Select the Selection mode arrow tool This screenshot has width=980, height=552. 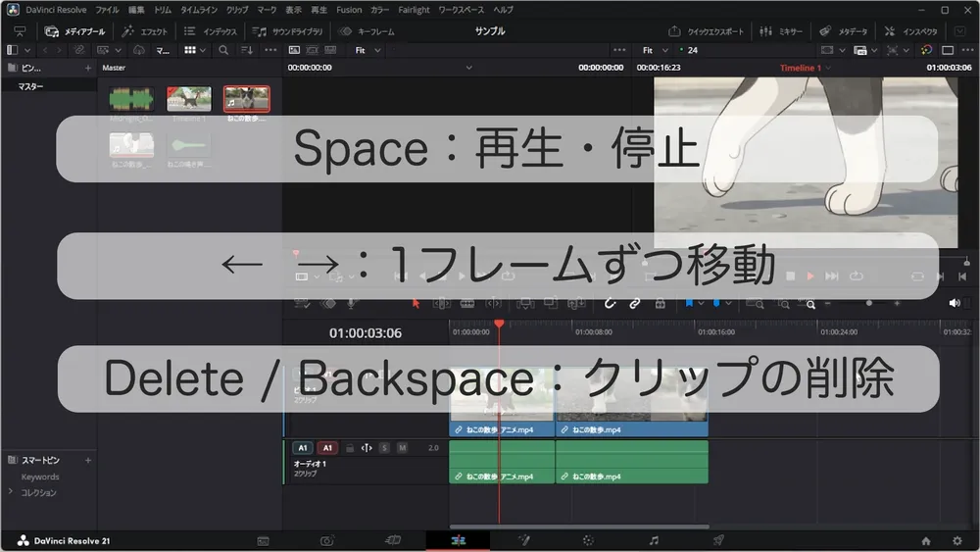coord(416,303)
